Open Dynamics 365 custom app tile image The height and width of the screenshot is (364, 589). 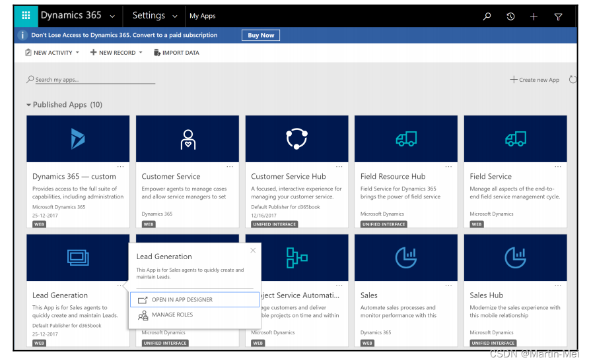tap(78, 139)
